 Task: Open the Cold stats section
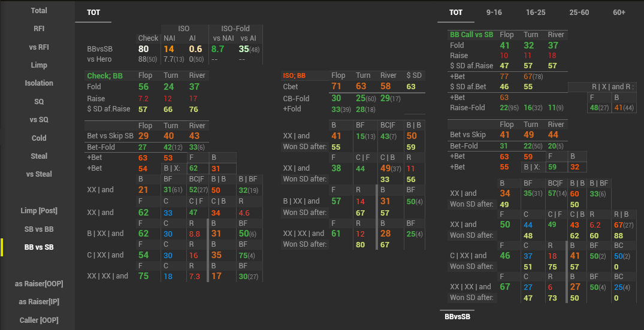(39, 138)
